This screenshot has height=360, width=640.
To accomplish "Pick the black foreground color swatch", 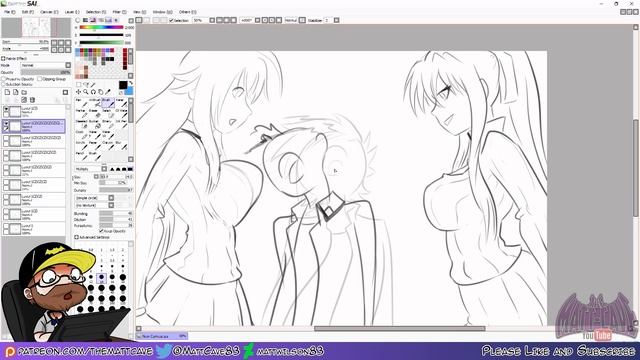I will (x=123, y=85).
